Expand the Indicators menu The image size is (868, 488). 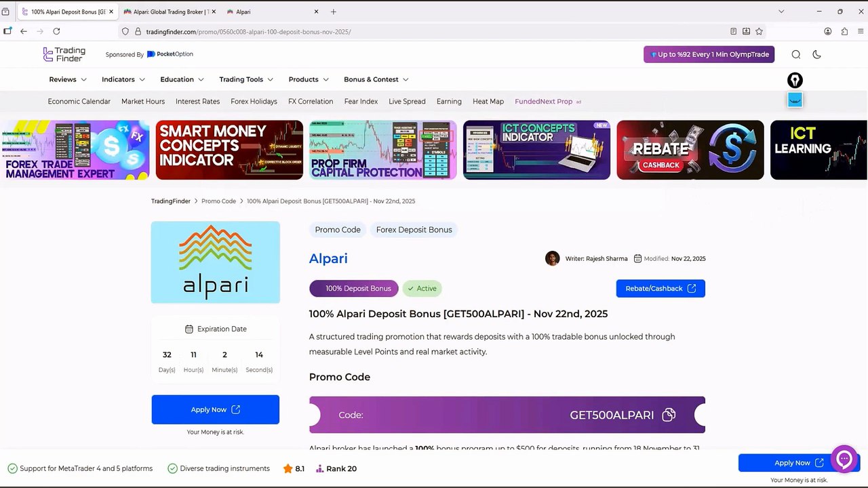[123, 79]
